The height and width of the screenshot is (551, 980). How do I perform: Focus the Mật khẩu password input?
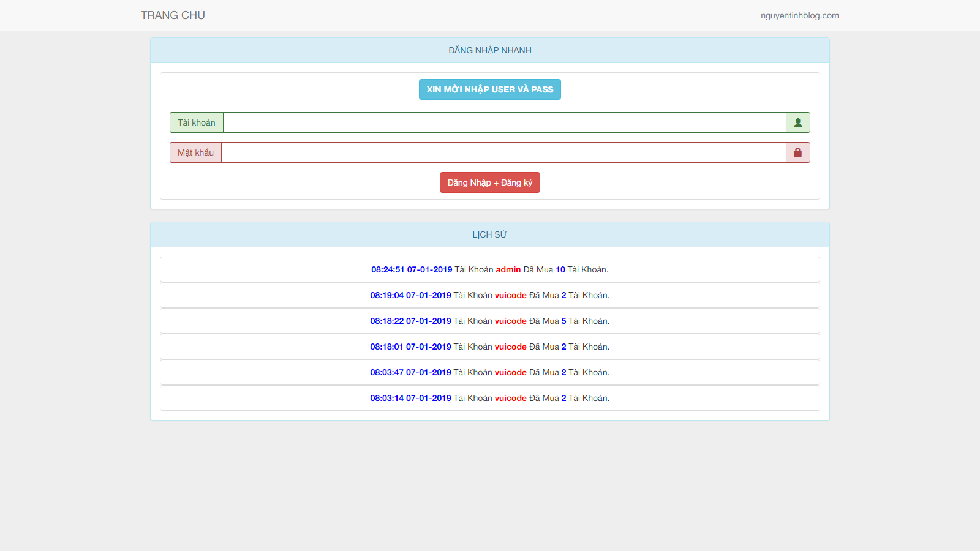[x=503, y=152]
